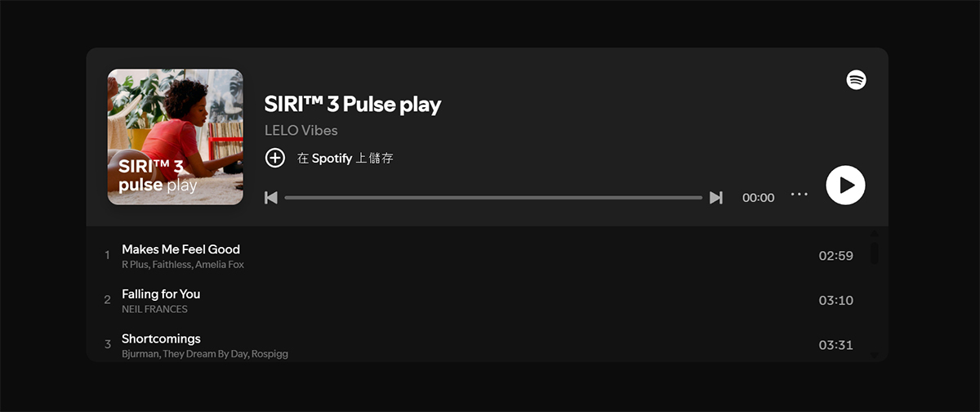The height and width of the screenshot is (412, 980).
Task: Click the scroll up arrow of the track list
Action: [x=874, y=233]
